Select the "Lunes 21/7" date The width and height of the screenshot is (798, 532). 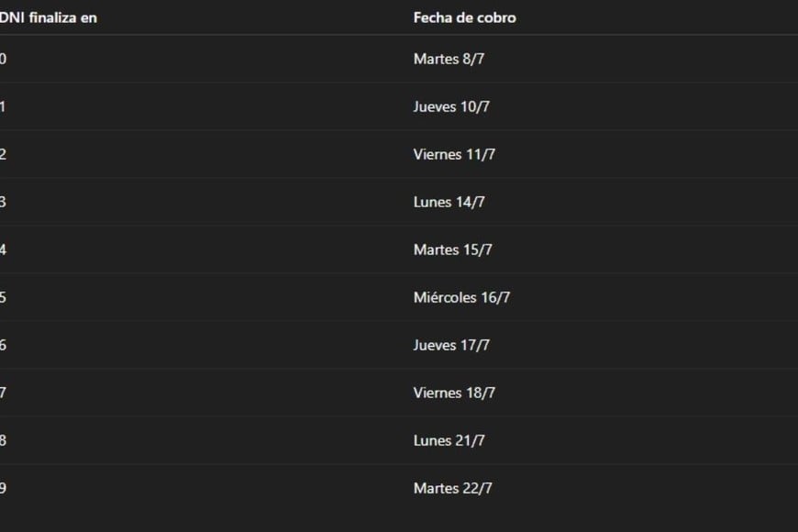[449, 440]
